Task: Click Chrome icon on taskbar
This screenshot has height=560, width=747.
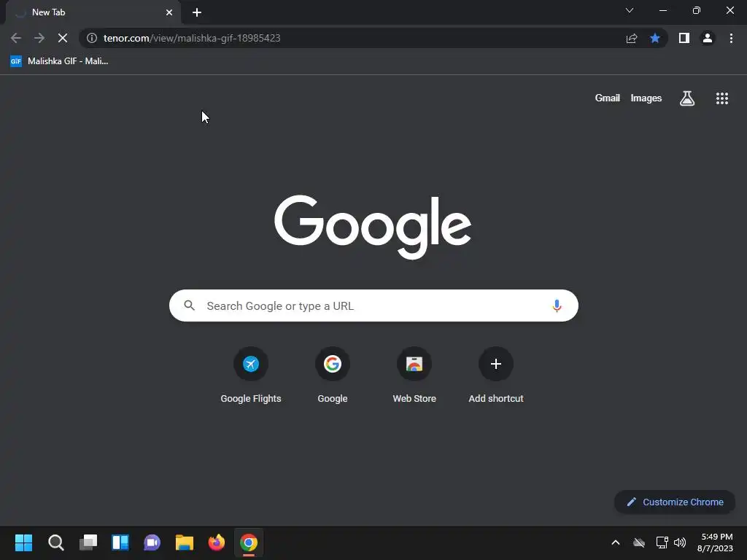Action: (x=249, y=542)
